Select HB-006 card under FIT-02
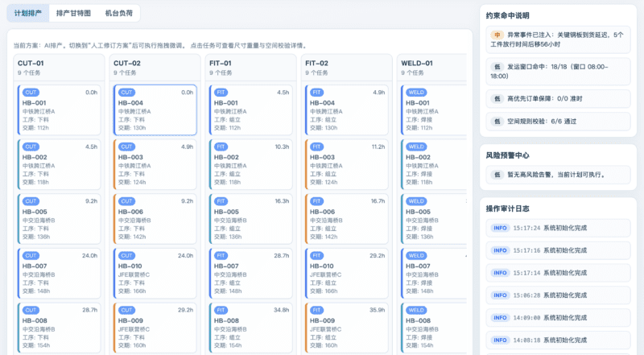The height and width of the screenshot is (355, 644). click(x=347, y=219)
